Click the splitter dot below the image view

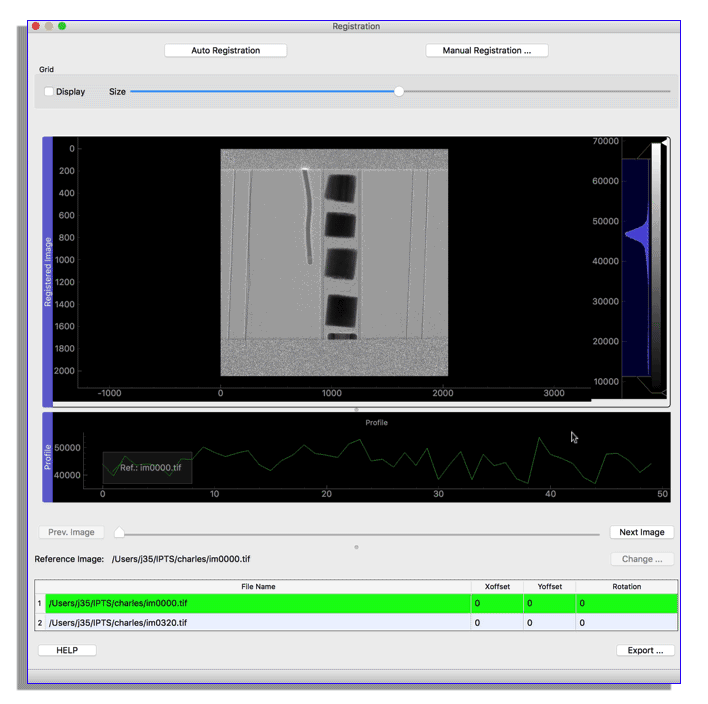(x=356, y=410)
